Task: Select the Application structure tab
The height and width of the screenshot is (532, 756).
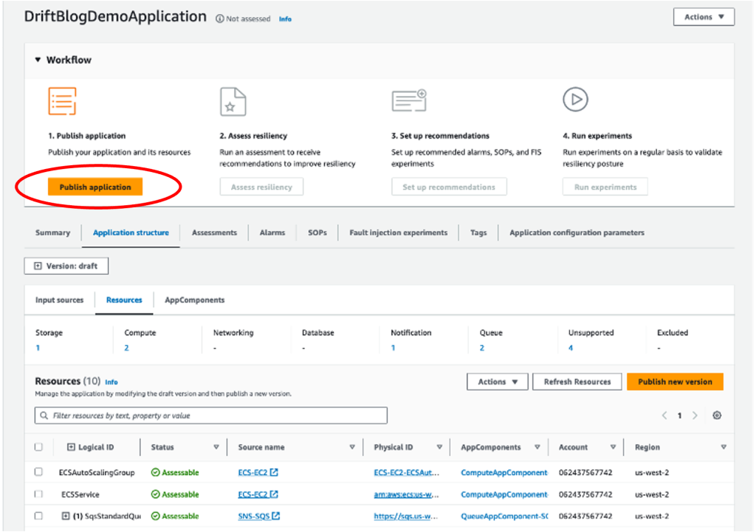Action: (x=131, y=232)
